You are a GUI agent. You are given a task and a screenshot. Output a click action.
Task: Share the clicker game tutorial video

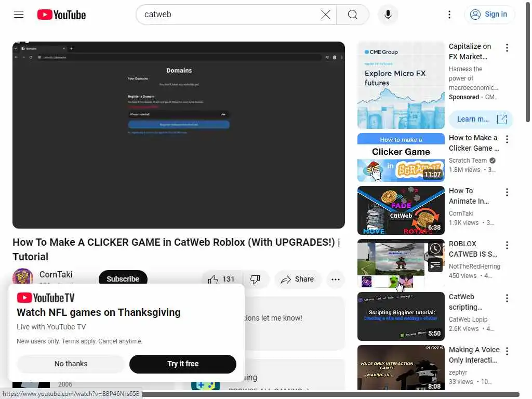pyautogui.click(x=297, y=279)
